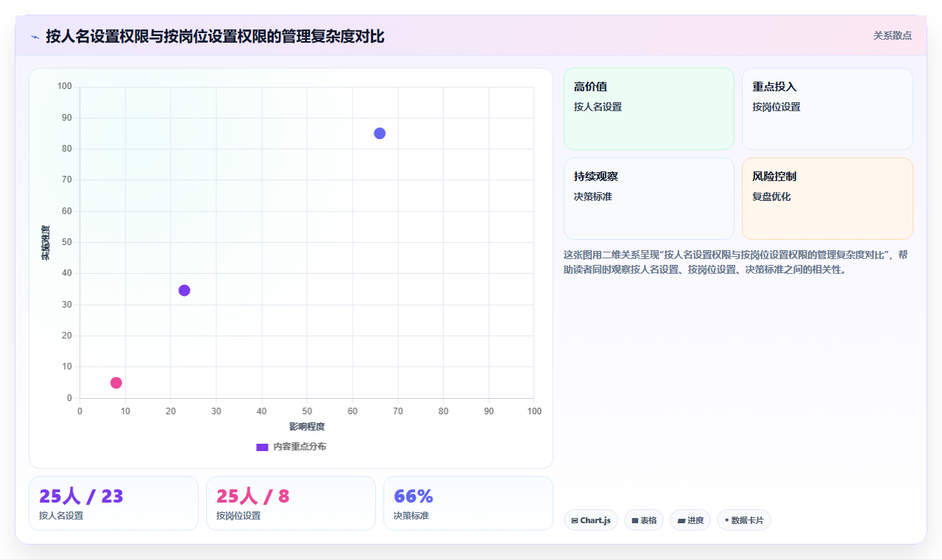Click the 表格 tag chip
Viewport: 942px width, 560px height.
pyautogui.click(x=644, y=520)
